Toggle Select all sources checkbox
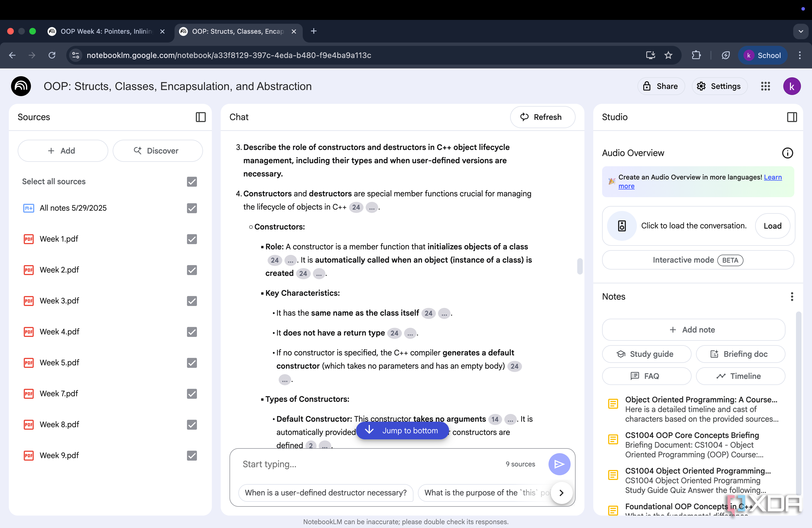Image resolution: width=812 pixels, height=528 pixels. coord(192,181)
